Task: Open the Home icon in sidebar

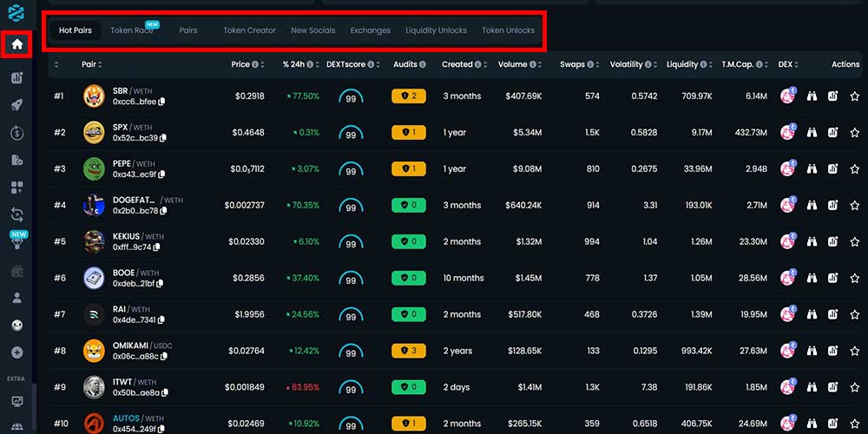Action: pos(17,43)
